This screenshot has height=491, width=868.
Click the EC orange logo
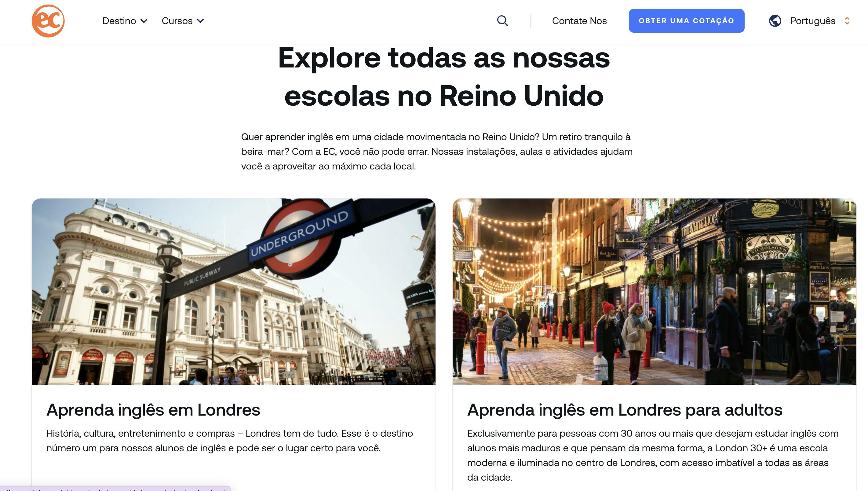click(48, 21)
